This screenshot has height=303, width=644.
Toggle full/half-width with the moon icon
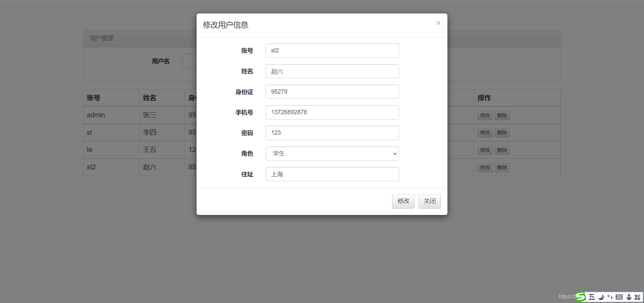click(601, 297)
